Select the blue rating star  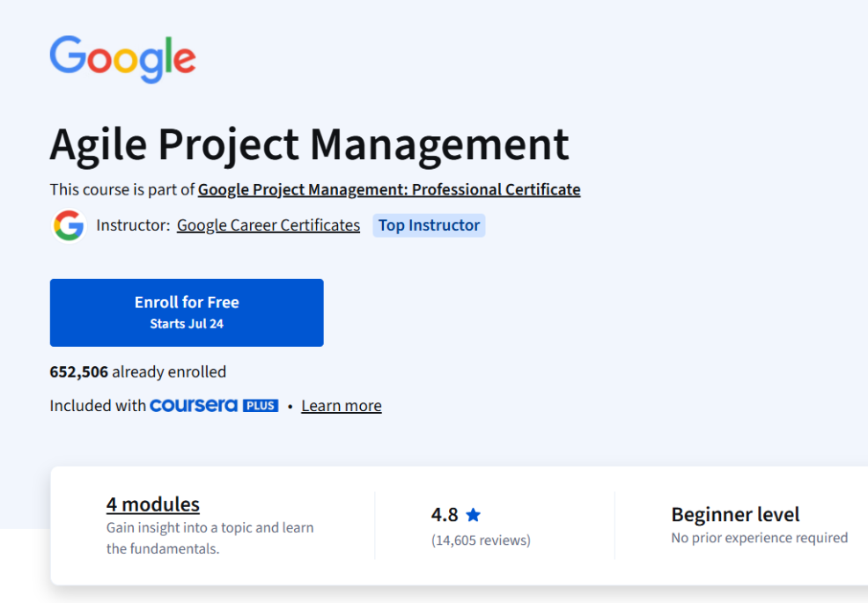473,514
